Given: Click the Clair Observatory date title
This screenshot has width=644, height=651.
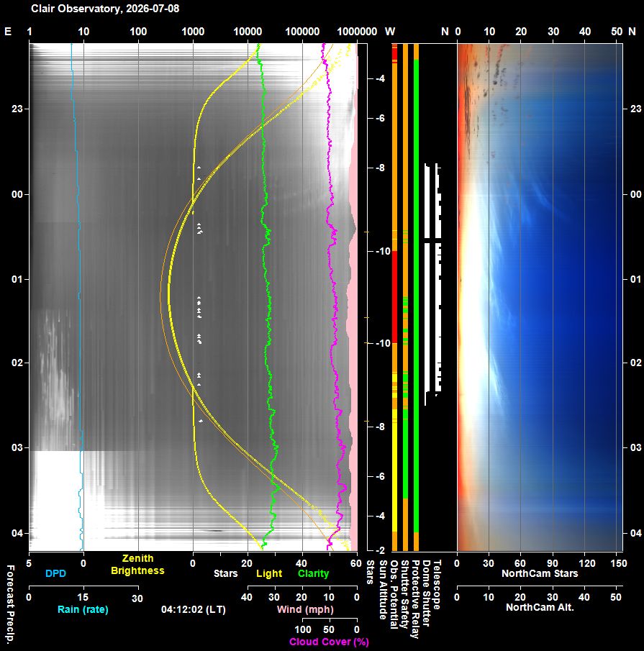Looking at the screenshot, I should (105, 9).
